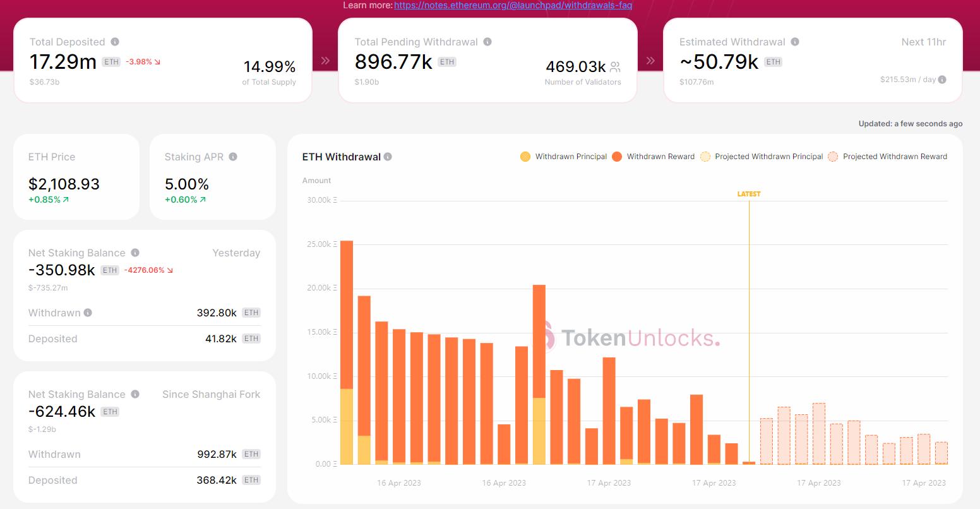Click the Total Pending Withdrawal info icon
The height and width of the screenshot is (509, 980).
(486, 42)
